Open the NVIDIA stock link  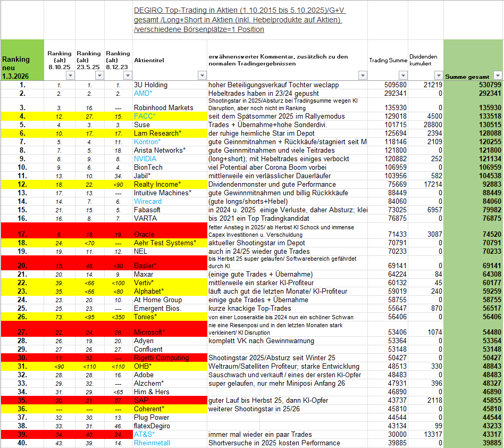(x=146, y=159)
